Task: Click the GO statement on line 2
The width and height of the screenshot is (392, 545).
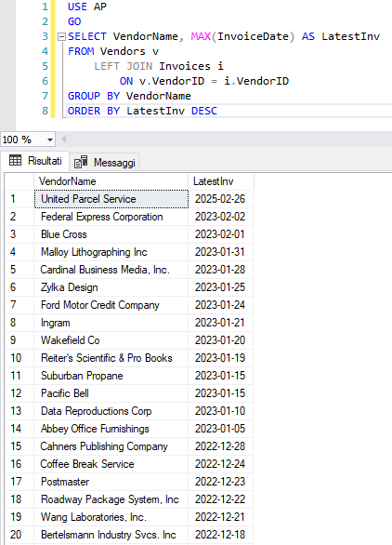Action: [x=74, y=21]
